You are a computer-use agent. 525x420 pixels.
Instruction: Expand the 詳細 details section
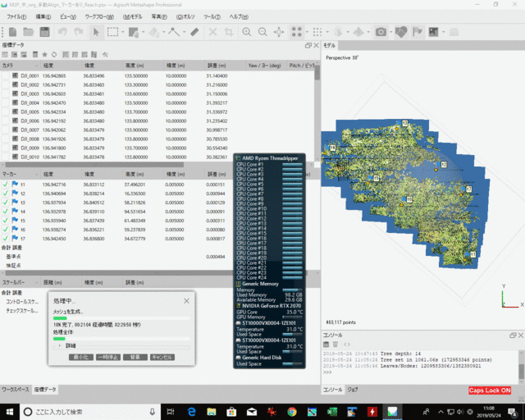[60, 345]
